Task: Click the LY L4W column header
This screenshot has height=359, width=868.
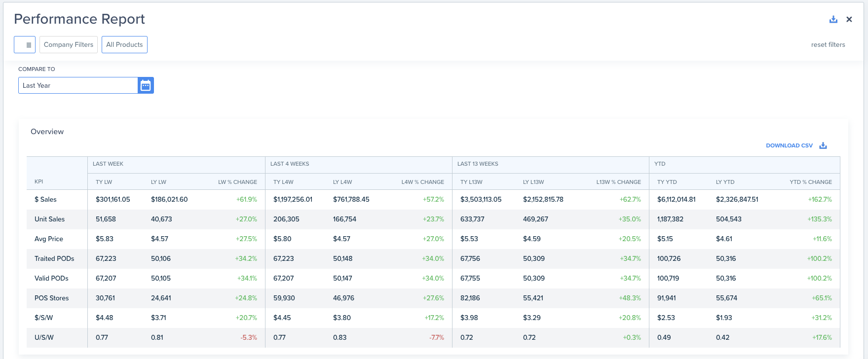Action: (x=342, y=182)
